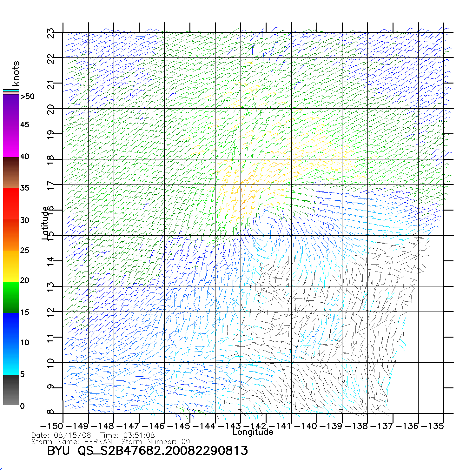Click the 23 latitude tick label
Viewport: 476px width, 470px height.
pos(51,33)
